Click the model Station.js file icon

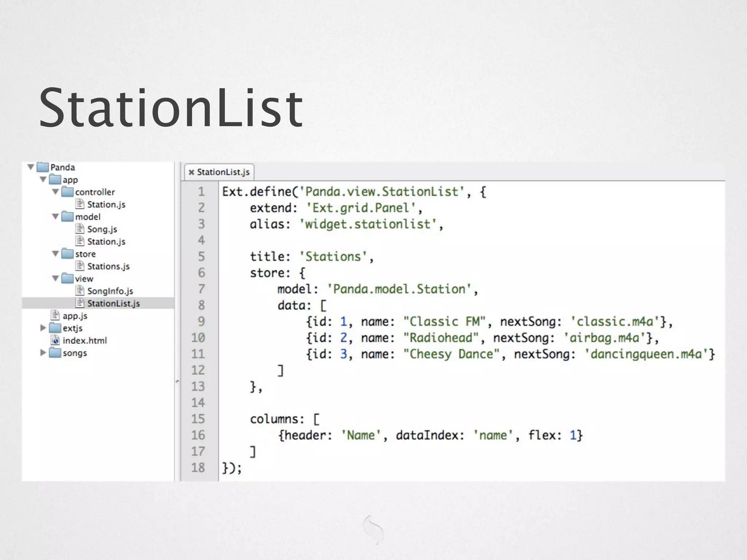click(80, 241)
